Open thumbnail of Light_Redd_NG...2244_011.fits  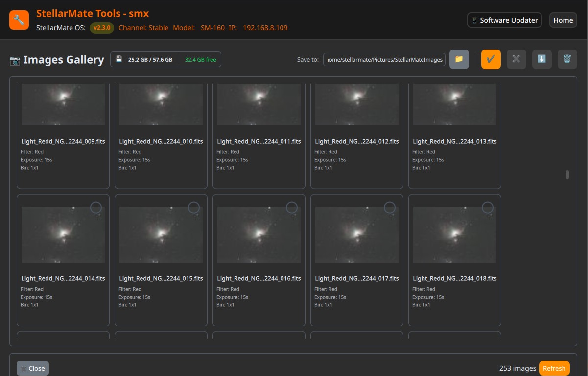(259, 104)
